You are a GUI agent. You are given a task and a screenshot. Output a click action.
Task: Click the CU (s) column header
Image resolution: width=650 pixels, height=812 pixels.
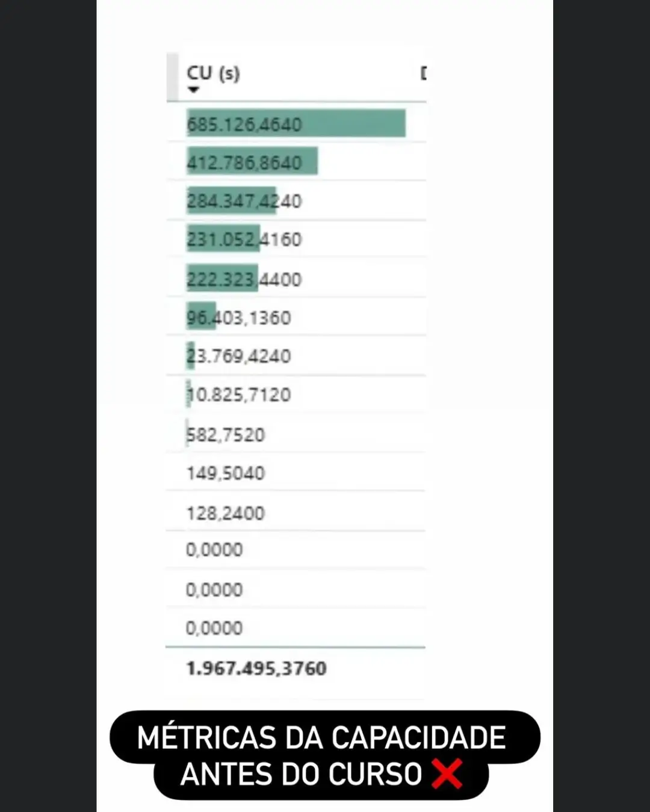coord(213,73)
